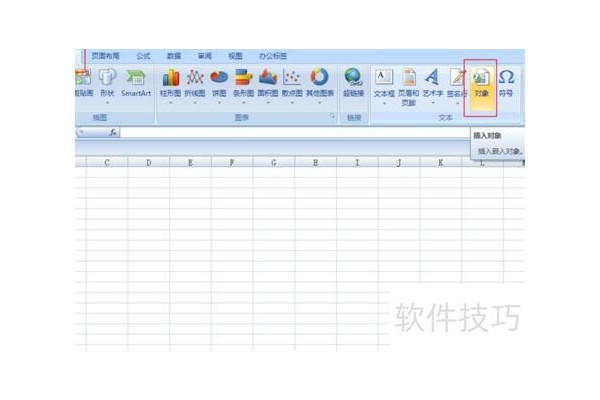Select column H header
The height and width of the screenshot is (400, 600).
(x=316, y=162)
